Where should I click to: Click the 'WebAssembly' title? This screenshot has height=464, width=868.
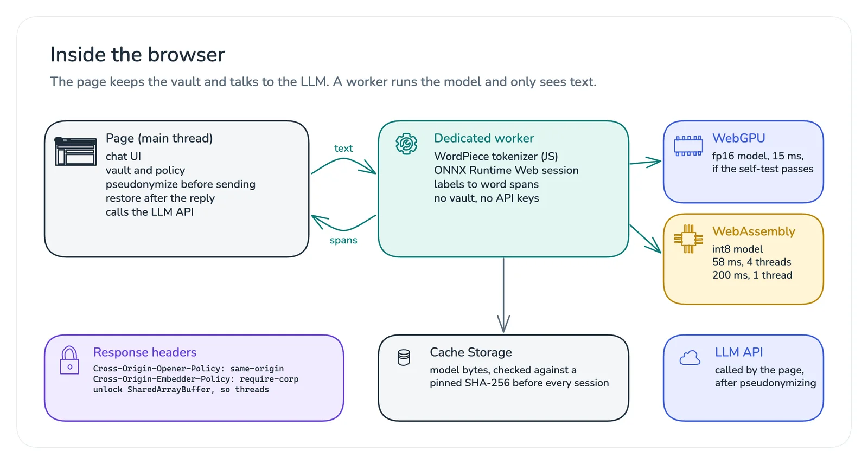click(x=754, y=231)
